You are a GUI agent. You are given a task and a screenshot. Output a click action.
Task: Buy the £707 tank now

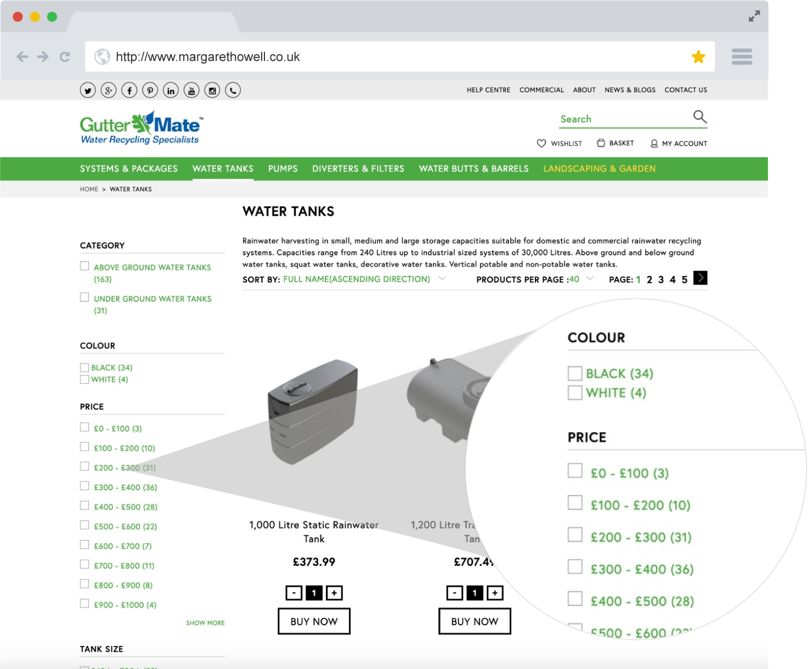click(475, 621)
